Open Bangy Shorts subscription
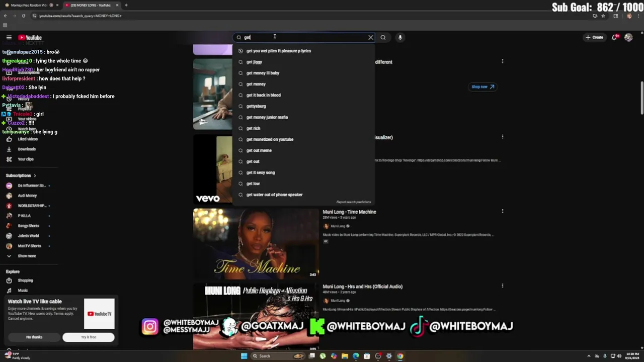 (29, 226)
